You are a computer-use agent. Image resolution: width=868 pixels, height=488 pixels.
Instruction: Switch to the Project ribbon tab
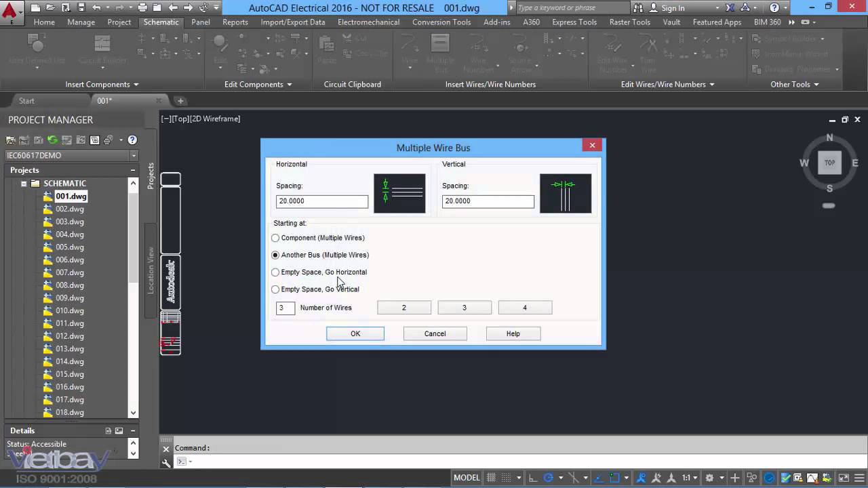click(x=119, y=22)
